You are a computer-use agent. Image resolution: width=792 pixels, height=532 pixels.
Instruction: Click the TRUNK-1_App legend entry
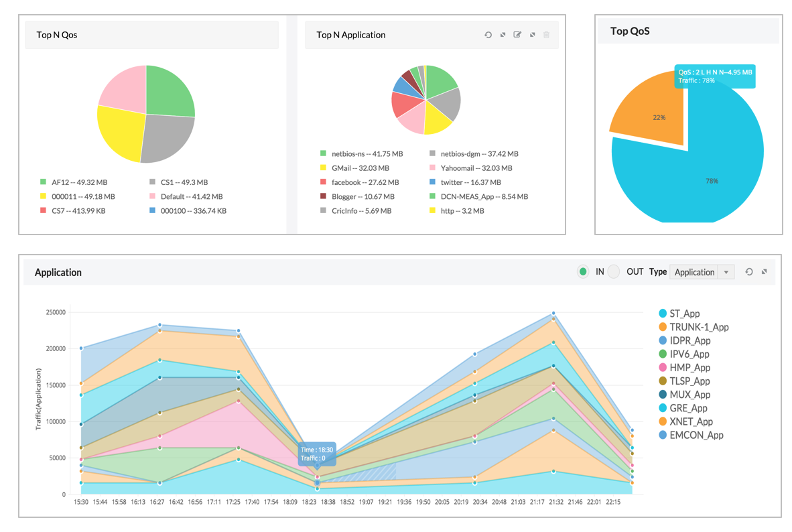coord(694,328)
